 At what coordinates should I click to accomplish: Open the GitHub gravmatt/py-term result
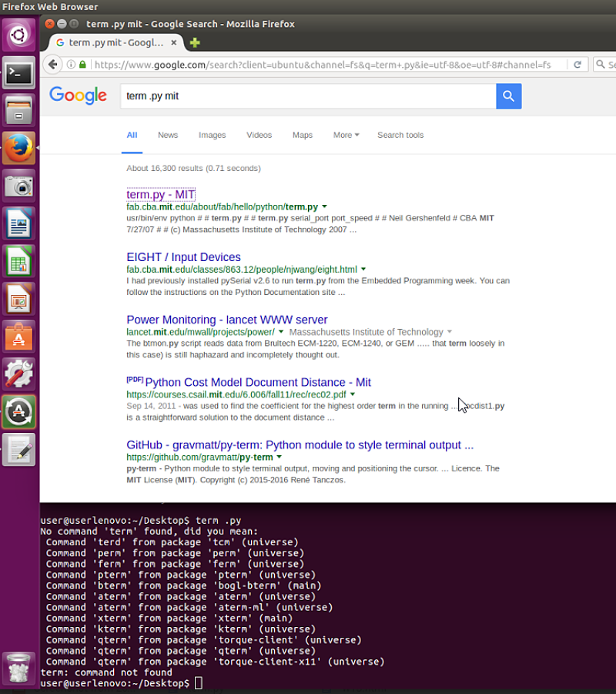click(x=300, y=444)
